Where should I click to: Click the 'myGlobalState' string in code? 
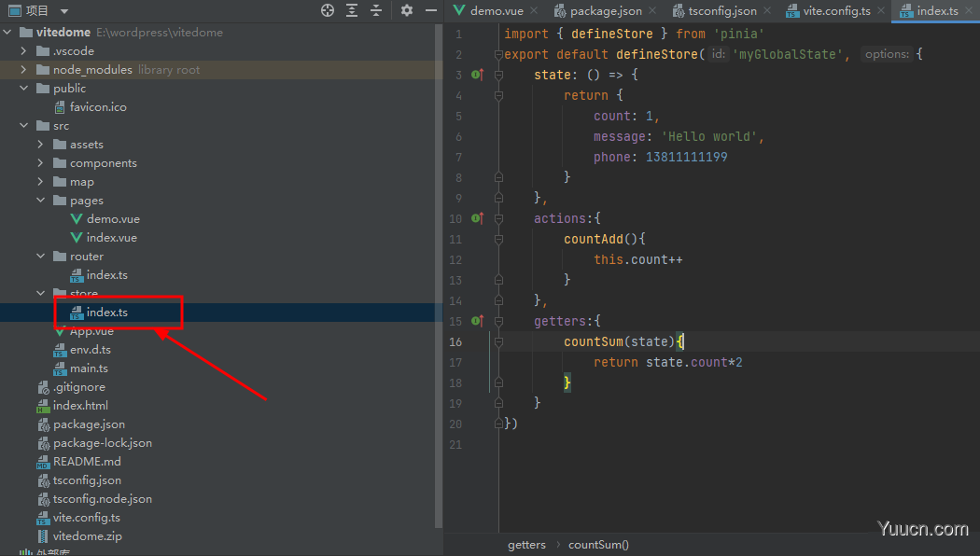pos(786,54)
